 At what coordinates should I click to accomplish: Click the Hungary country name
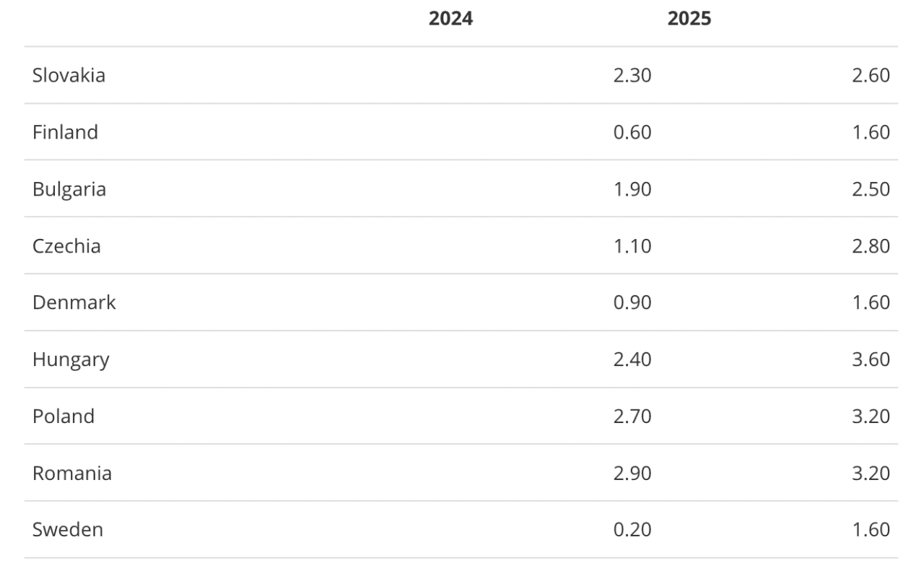[71, 359]
